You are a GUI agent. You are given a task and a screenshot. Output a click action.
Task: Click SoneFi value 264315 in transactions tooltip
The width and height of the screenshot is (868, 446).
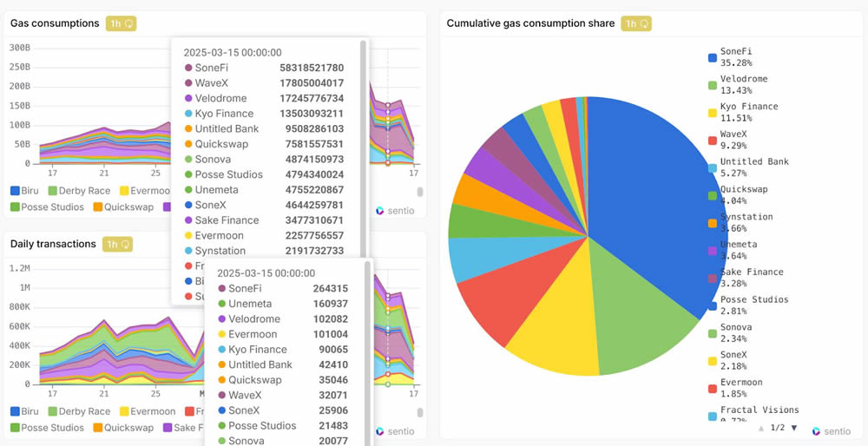click(x=331, y=289)
